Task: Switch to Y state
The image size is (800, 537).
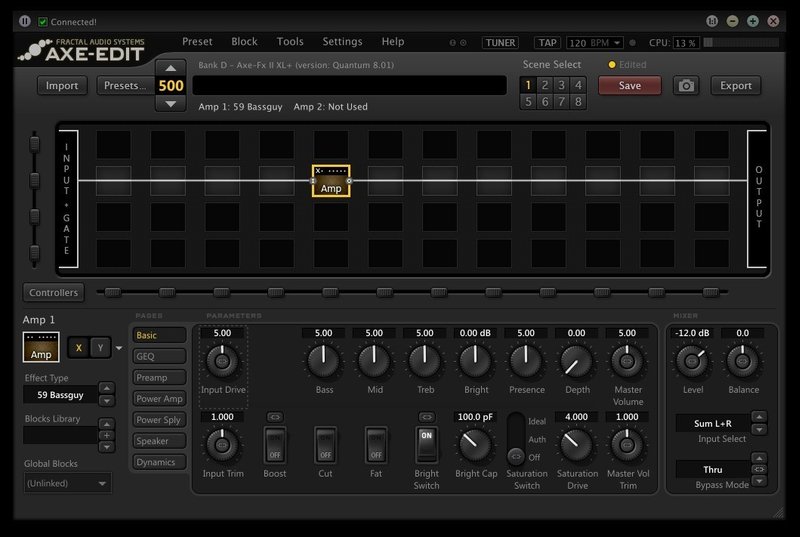Action: [x=101, y=348]
